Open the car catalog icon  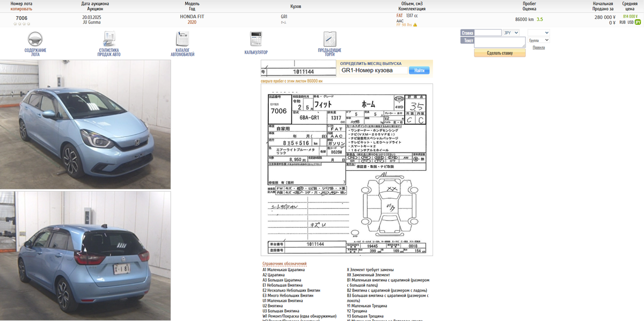tap(182, 39)
